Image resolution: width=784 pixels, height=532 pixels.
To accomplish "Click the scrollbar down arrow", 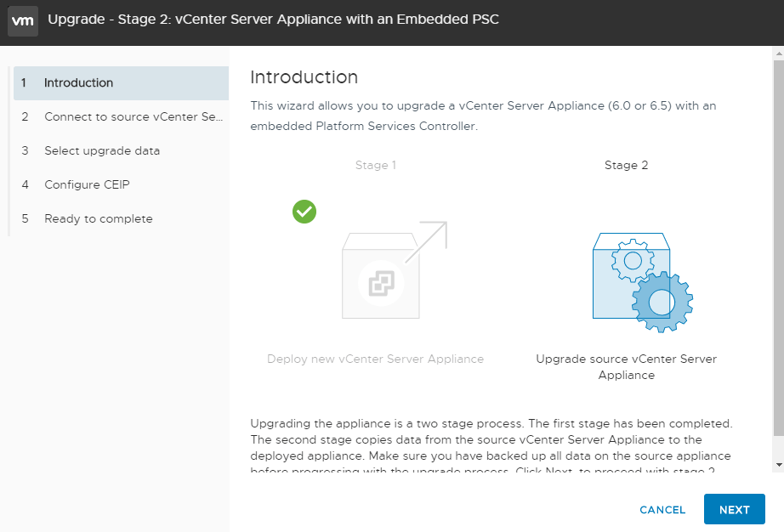I will pos(779,465).
